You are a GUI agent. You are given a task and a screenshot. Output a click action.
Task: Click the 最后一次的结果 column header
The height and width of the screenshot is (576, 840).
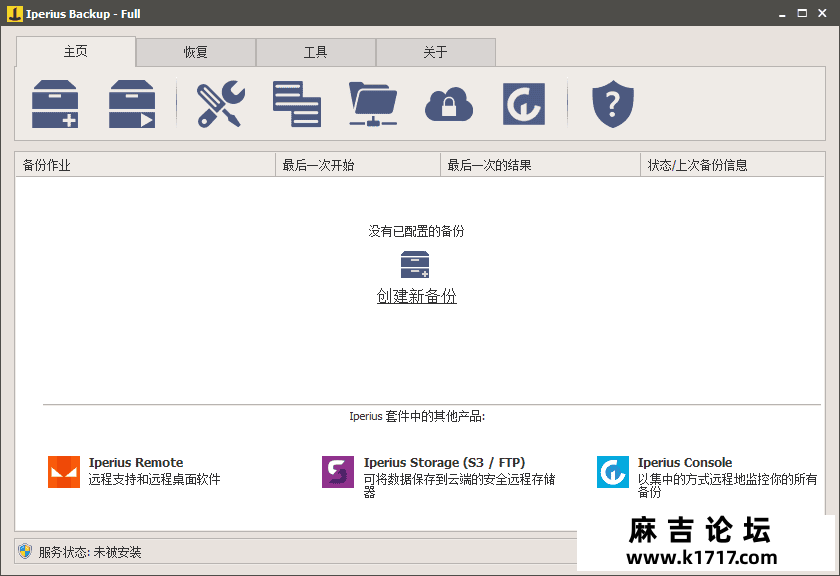tap(541, 165)
